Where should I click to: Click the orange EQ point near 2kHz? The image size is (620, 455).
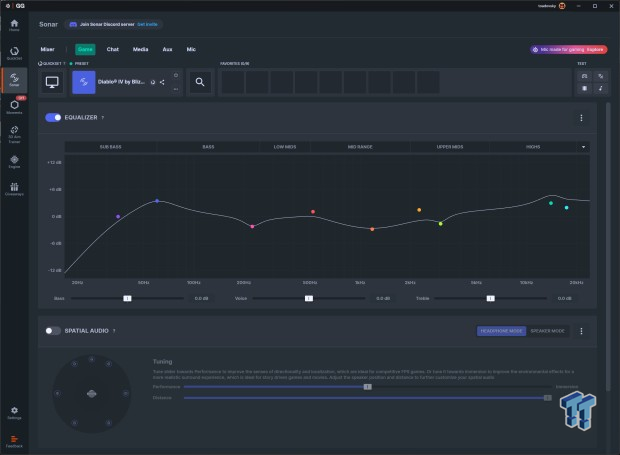coord(419,210)
